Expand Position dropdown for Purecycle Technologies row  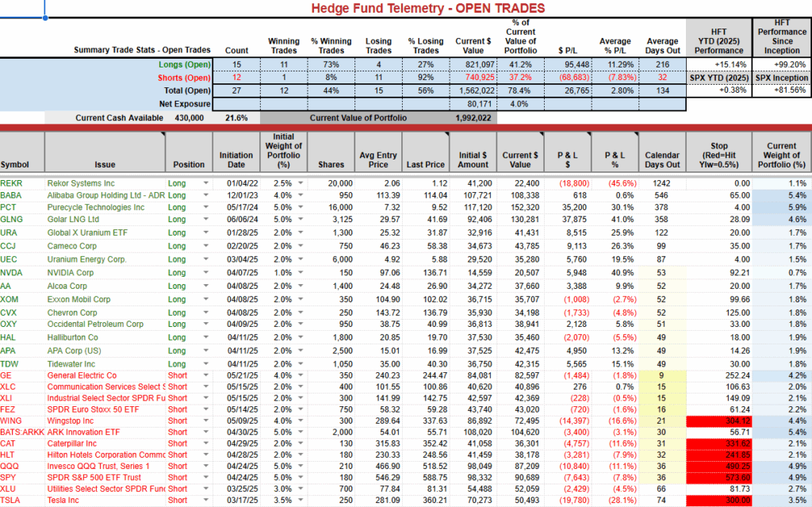[205, 207]
